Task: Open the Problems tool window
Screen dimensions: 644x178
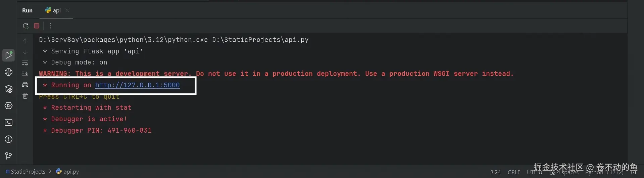Action: 8,139
